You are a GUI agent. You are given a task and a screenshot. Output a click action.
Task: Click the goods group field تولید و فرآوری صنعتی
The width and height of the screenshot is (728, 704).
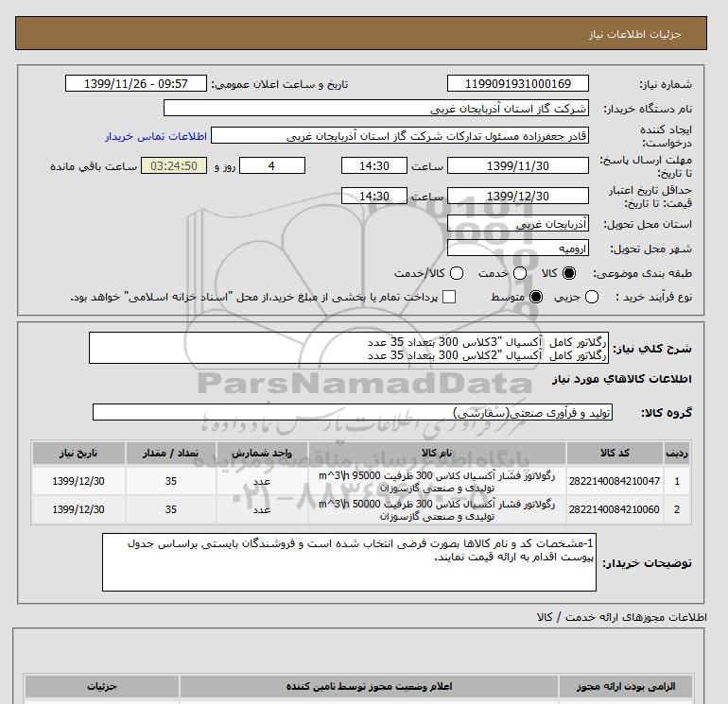click(353, 412)
